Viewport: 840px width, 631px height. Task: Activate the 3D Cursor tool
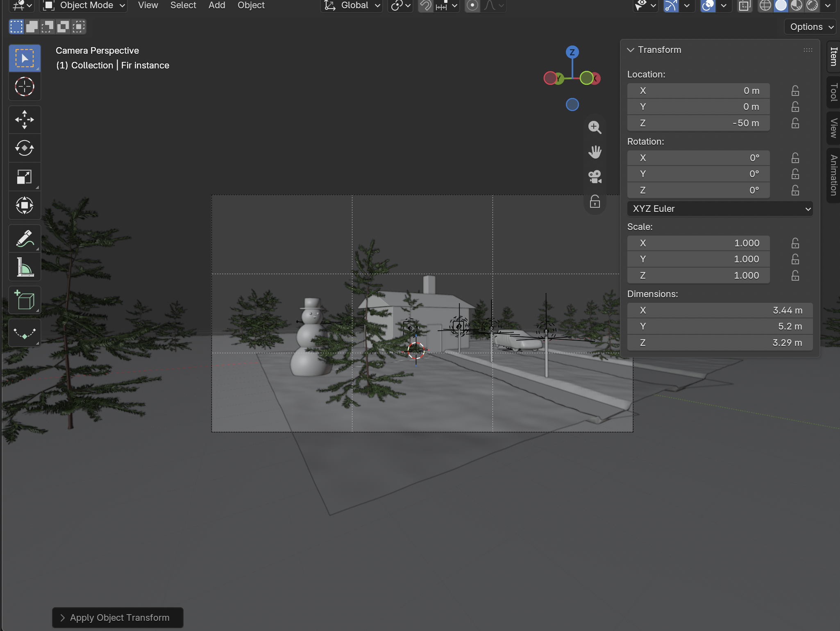pos(25,87)
